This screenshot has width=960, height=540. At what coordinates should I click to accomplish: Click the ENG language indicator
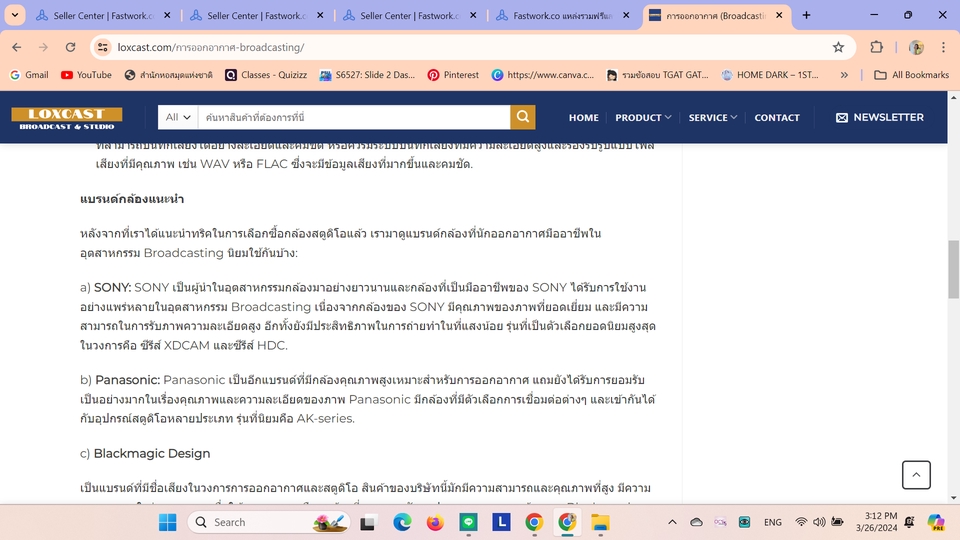(x=773, y=522)
